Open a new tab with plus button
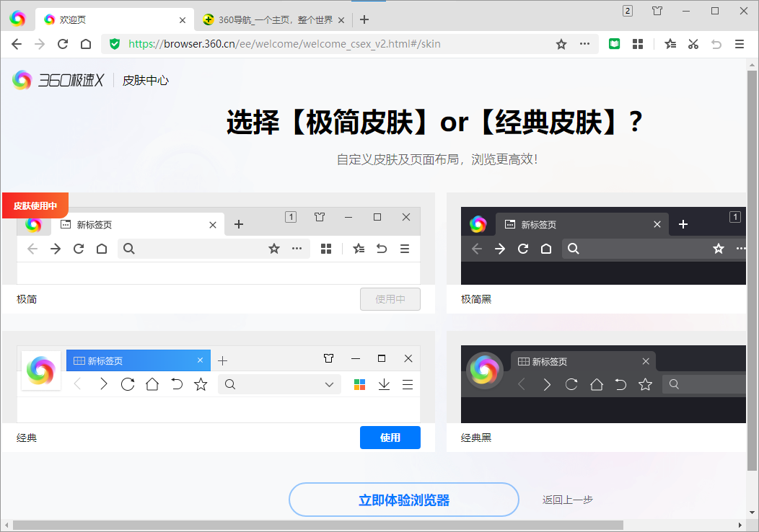Screen dimensions: 759x532 (x=364, y=19)
